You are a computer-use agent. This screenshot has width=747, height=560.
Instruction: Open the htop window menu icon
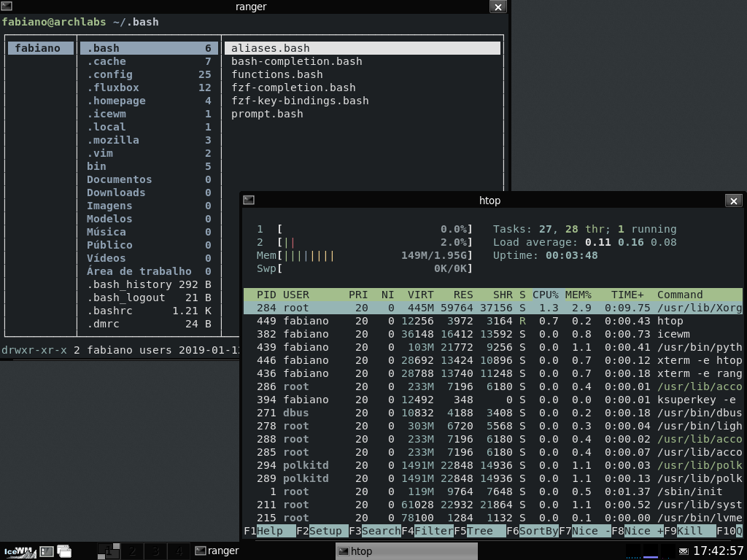[249, 200]
